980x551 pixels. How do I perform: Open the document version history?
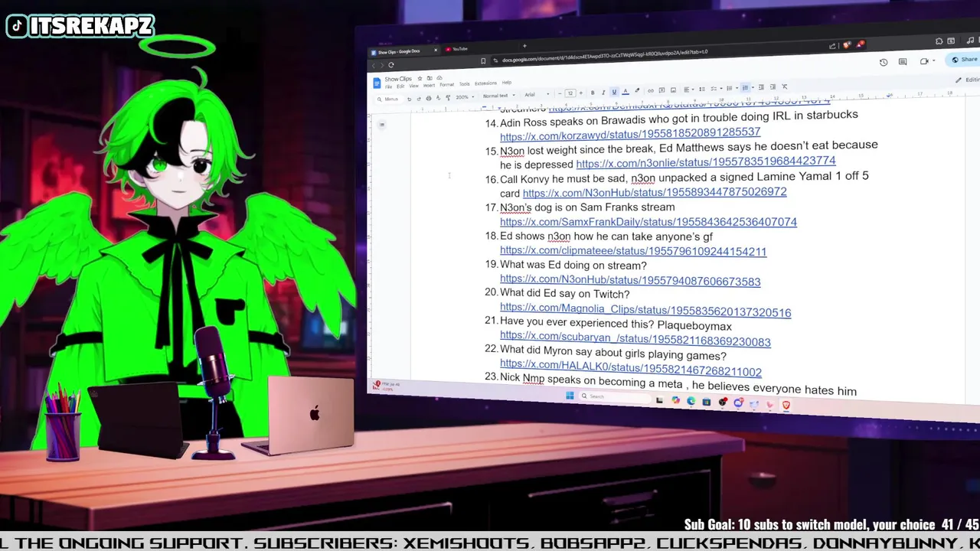884,62
